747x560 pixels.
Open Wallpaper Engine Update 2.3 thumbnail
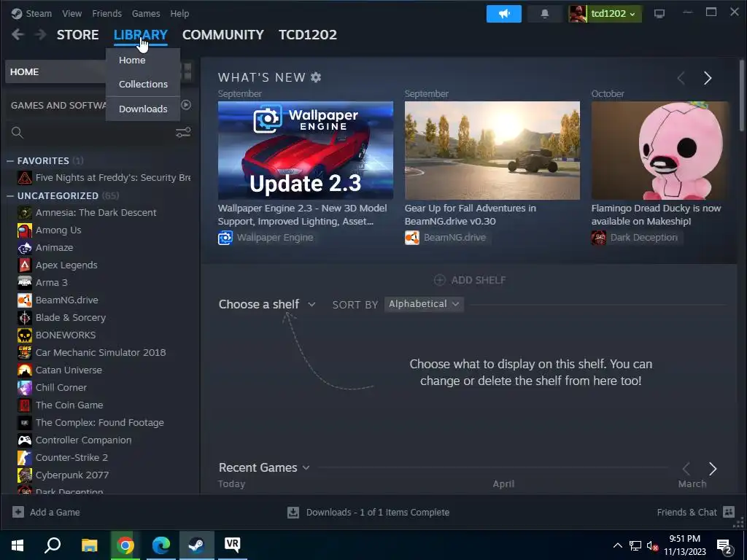[x=306, y=150]
